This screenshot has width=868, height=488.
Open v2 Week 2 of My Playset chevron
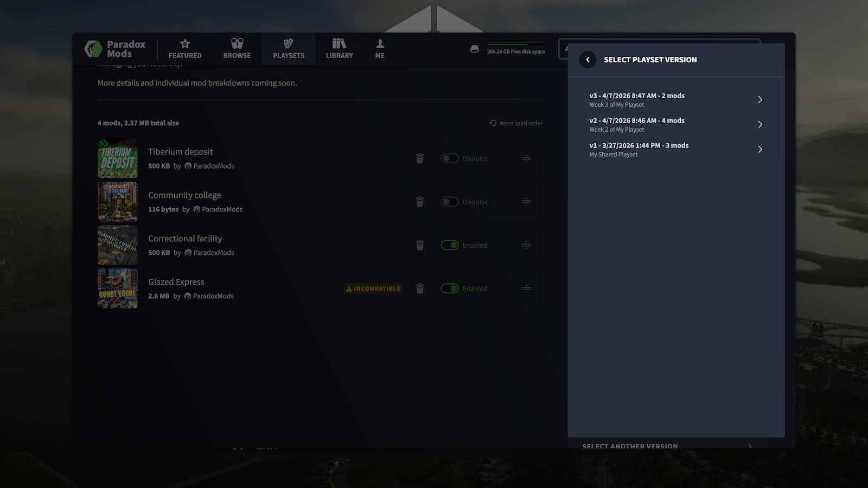(759, 125)
